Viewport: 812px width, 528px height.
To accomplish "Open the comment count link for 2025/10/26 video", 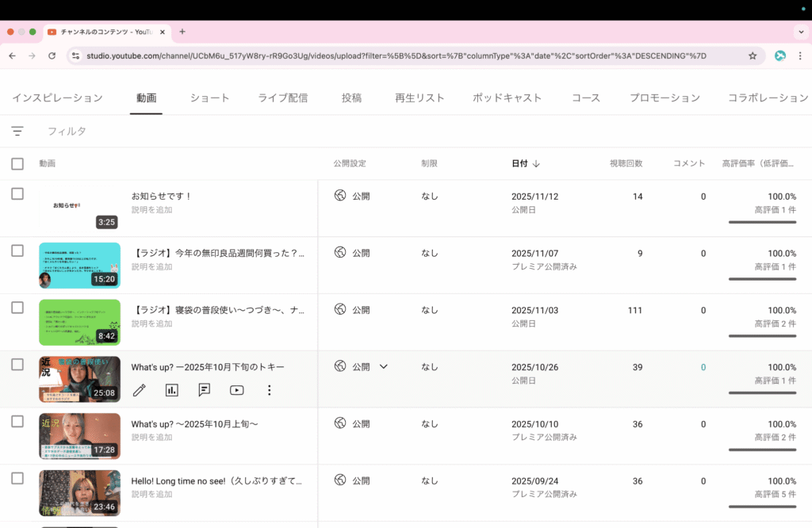I will coord(703,368).
